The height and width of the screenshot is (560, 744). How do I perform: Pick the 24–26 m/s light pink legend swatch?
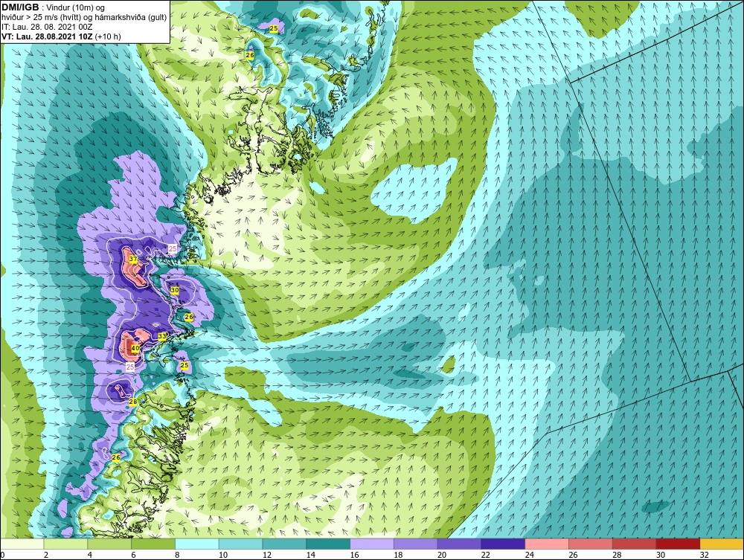pyautogui.click(x=547, y=544)
